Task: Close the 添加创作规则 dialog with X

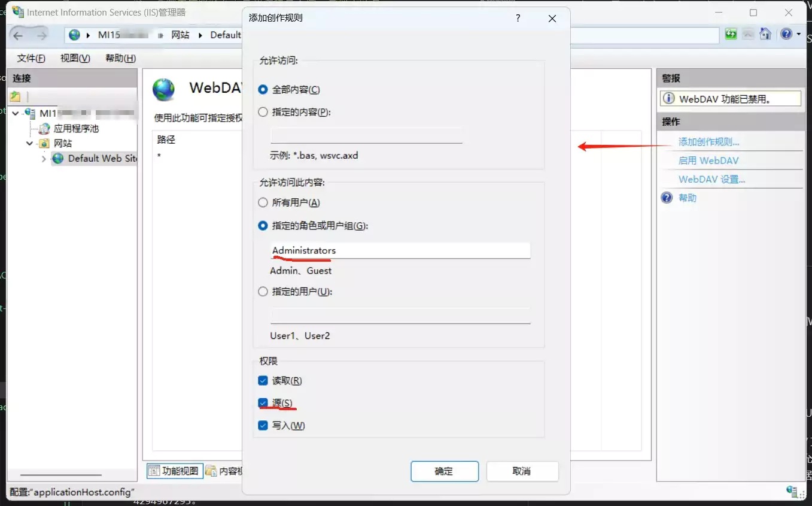Action: pyautogui.click(x=552, y=19)
